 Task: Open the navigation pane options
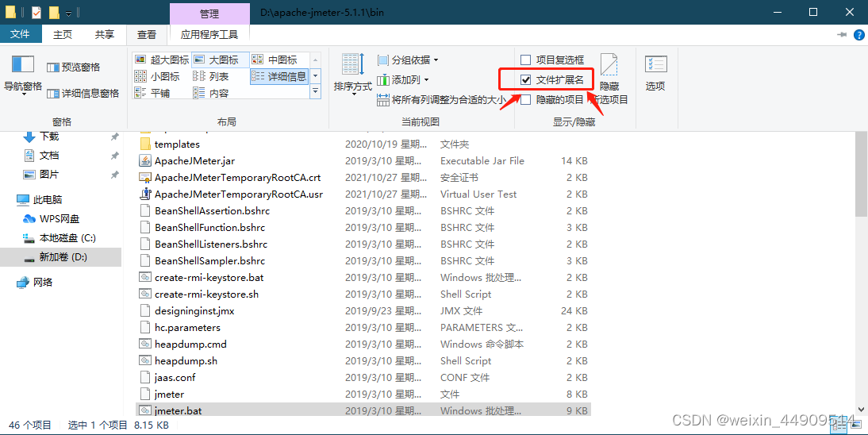click(23, 75)
